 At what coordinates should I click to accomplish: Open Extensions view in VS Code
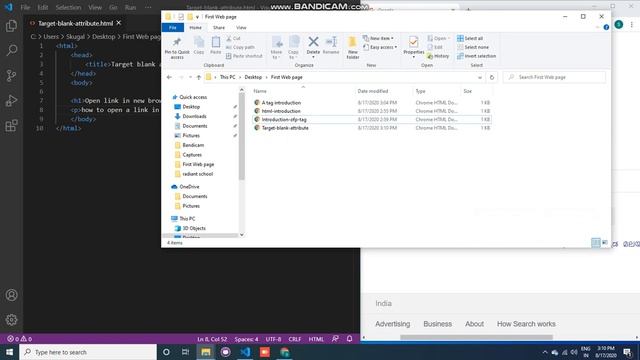pos(11,125)
